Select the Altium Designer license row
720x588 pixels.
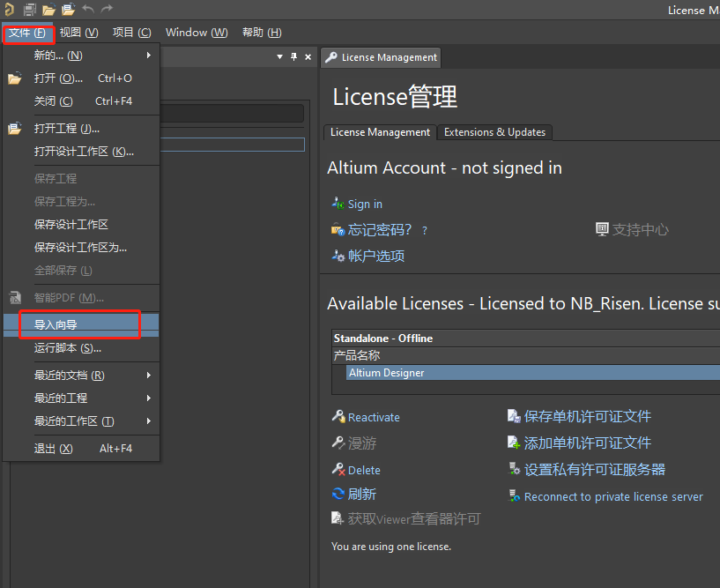(x=529, y=373)
